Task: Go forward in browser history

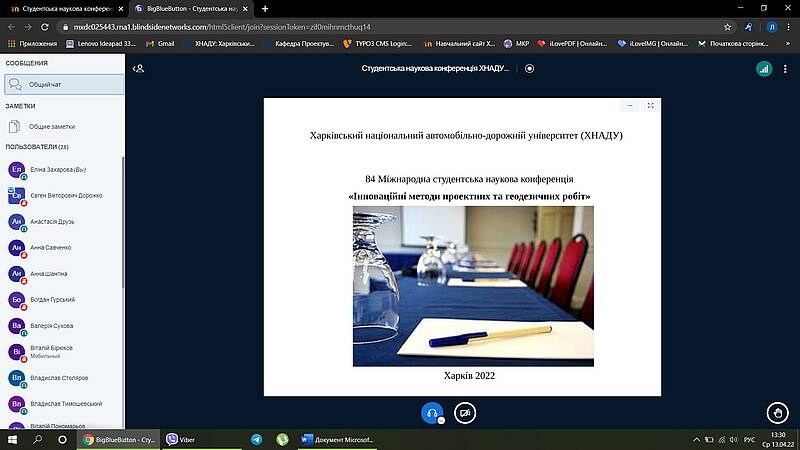Action: point(28,27)
